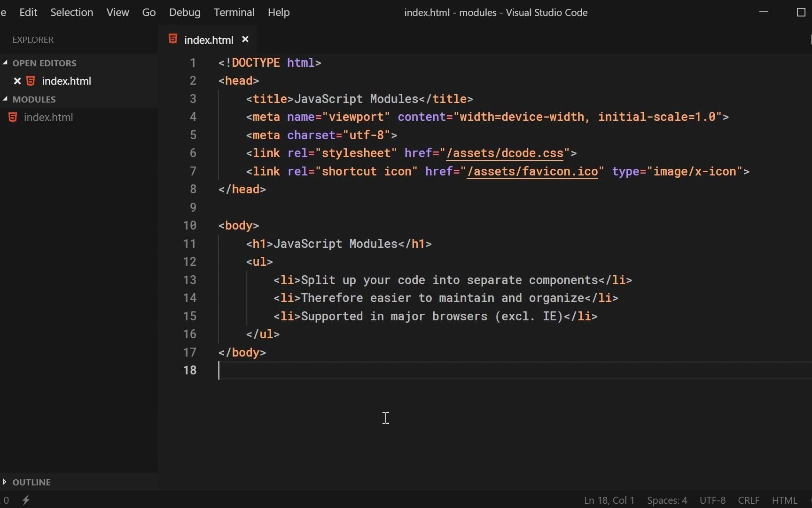This screenshot has height=508, width=812.
Task: Open the Selection menu
Action: [x=71, y=12]
